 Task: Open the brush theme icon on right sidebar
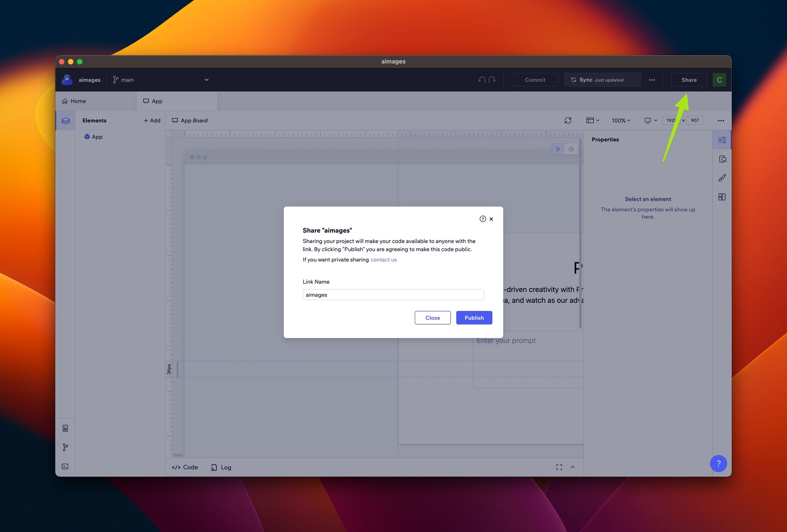[x=722, y=177]
